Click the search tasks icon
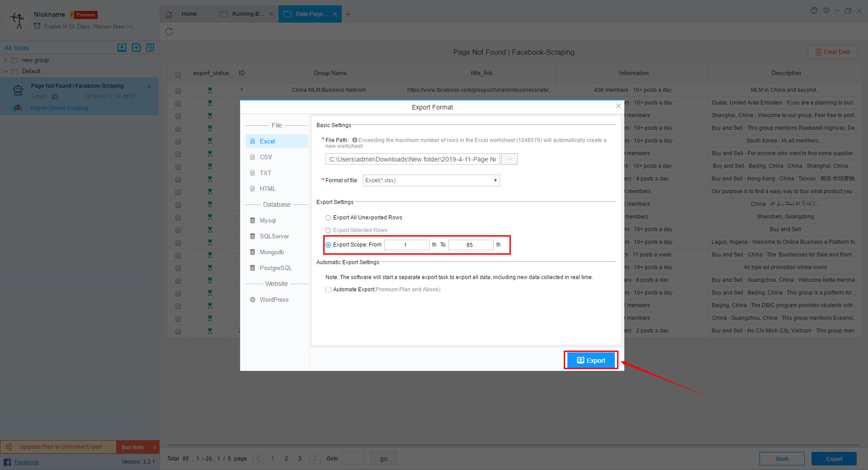The height and width of the screenshot is (470, 868). click(x=151, y=47)
